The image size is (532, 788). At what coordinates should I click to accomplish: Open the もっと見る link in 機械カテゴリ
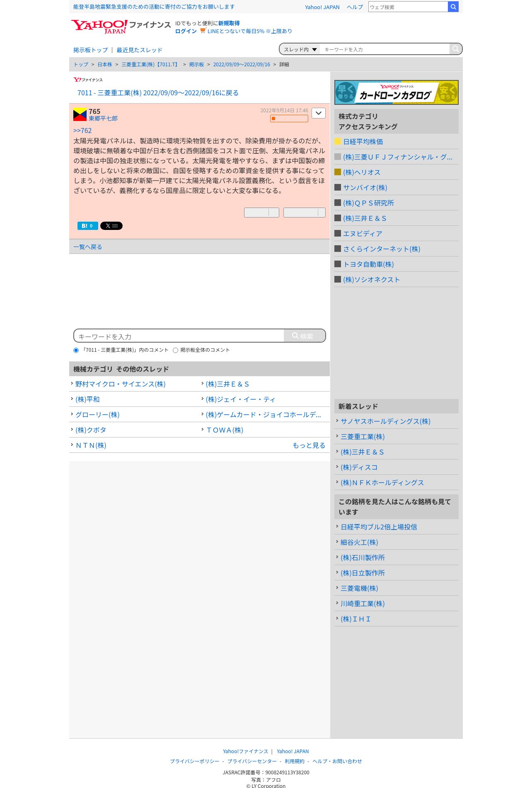tap(309, 445)
